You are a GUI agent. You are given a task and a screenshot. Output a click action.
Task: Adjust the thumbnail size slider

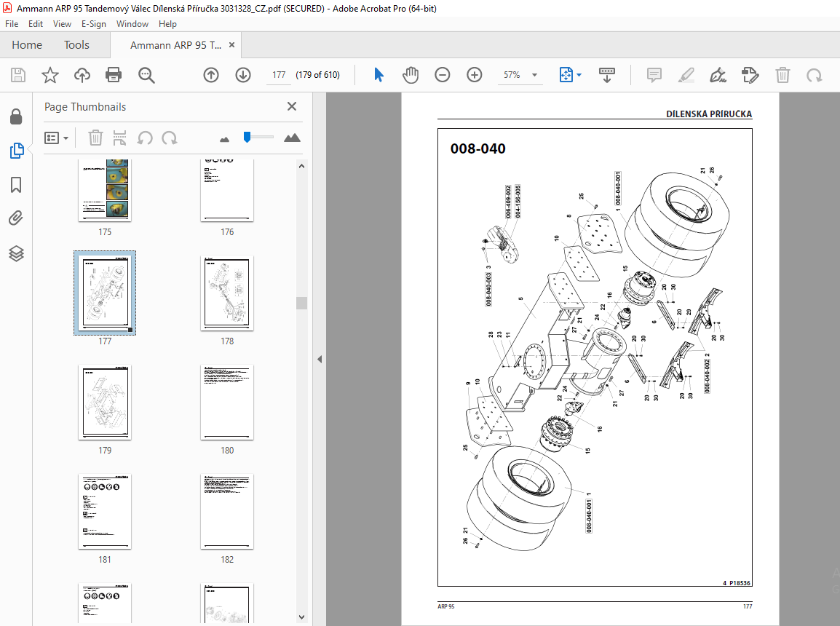(247, 137)
